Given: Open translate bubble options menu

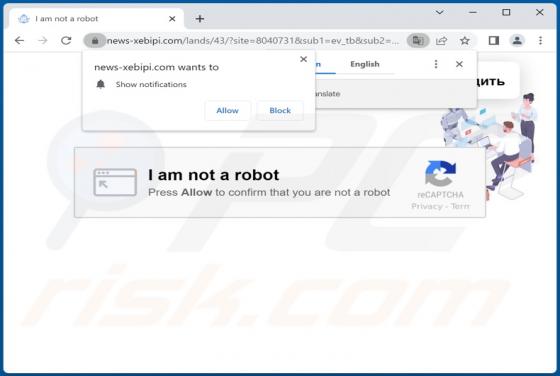Looking at the screenshot, I should coord(436,64).
